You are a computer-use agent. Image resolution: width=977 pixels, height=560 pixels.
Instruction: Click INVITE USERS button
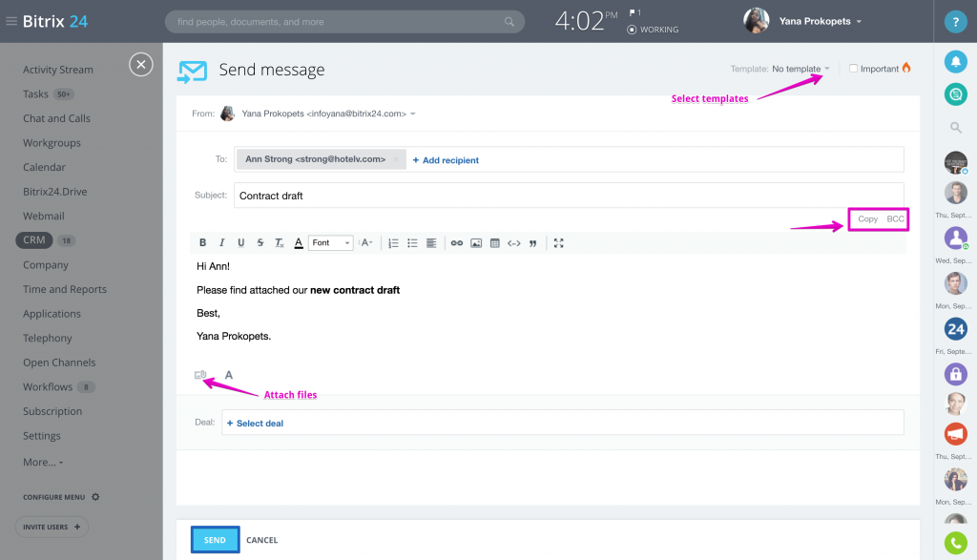(x=52, y=527)
